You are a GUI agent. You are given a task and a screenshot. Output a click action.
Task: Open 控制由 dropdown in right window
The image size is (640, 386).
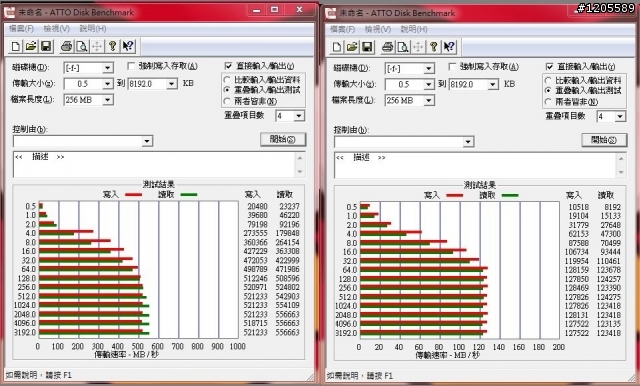(469, 142)
